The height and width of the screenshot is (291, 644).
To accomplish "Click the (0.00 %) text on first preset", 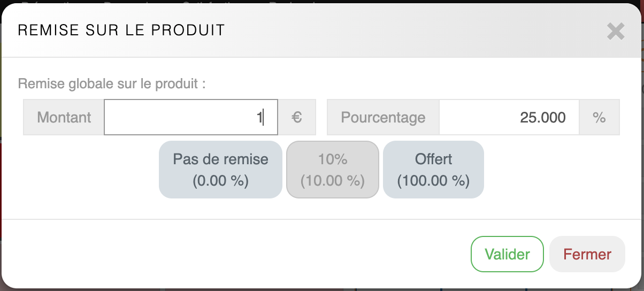I will pos(220,181).
